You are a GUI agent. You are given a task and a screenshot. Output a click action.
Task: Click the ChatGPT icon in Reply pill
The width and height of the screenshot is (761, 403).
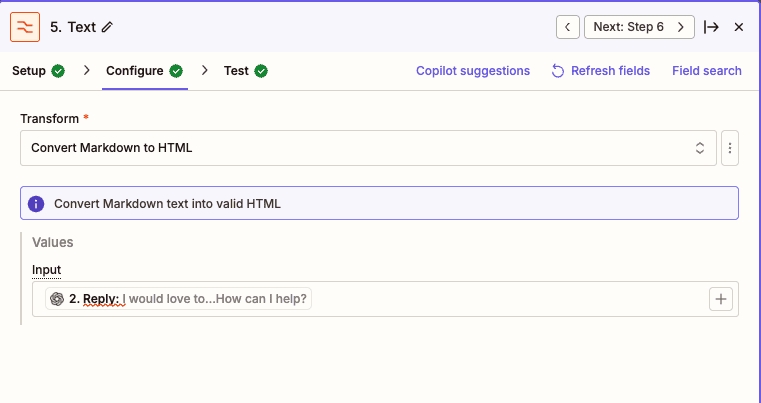pos(57,299)
